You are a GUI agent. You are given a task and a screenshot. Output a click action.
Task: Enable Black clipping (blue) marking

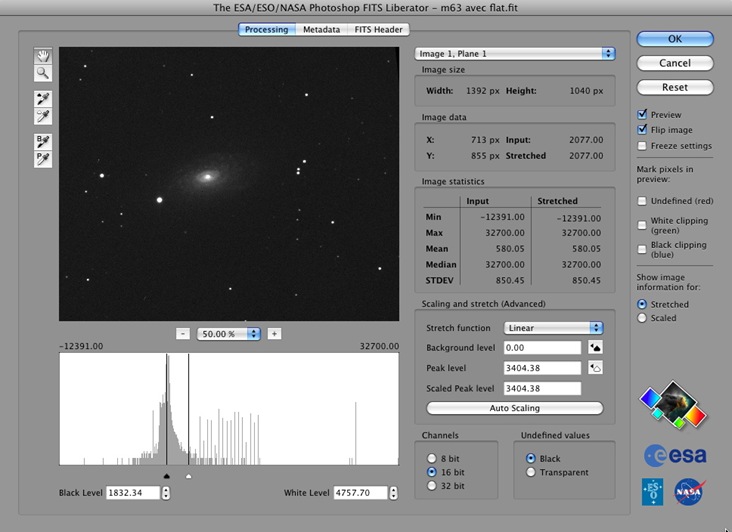642,250
